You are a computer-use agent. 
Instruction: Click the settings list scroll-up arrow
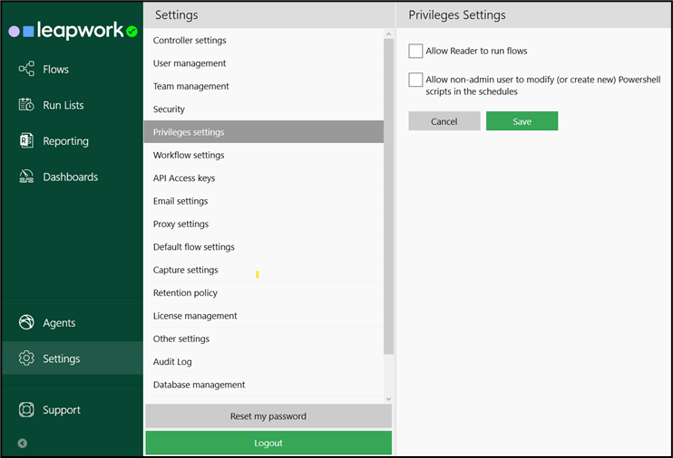388,34
